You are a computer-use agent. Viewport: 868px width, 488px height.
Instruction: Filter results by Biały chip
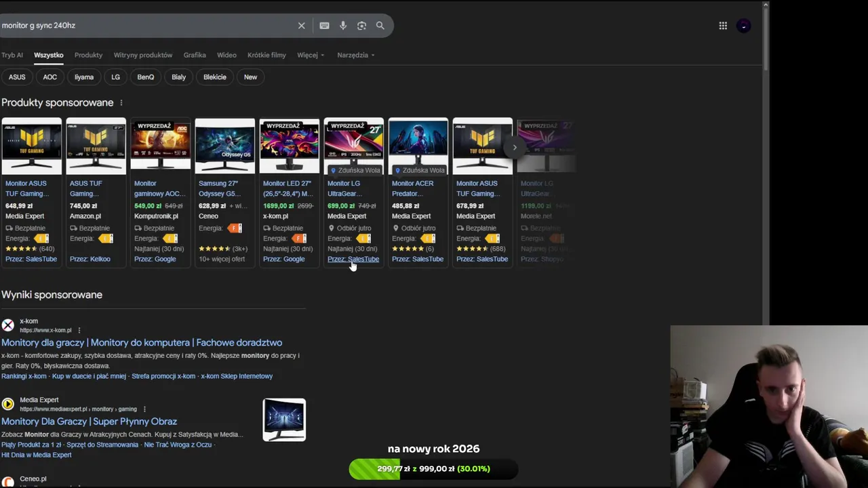(x=178, y=77)
